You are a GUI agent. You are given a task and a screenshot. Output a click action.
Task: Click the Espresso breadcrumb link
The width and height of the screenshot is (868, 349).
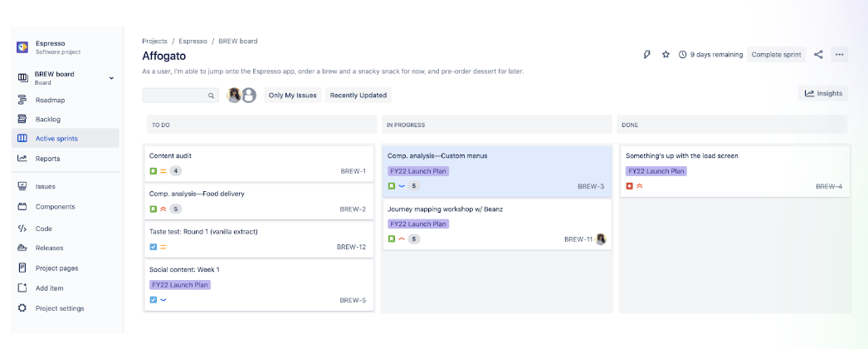coord(193,41)
